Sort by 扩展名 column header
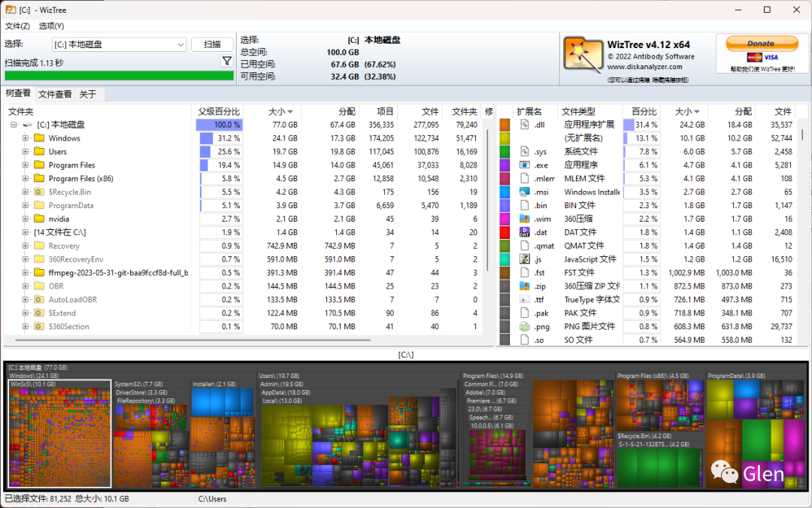The image size is (812, 508). pos(529,111)
